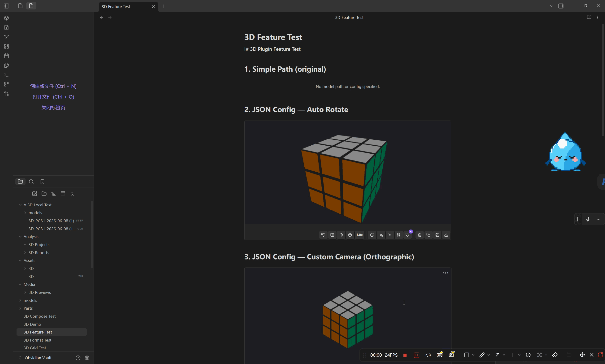Click the note's vertical scrollbar
Image resolution: width=605 pixels, height=364 pixels.
tap(603, 80)
